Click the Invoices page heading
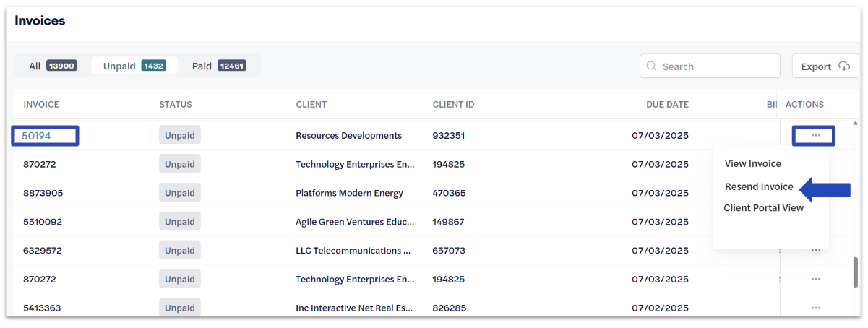This screenshot has width=868, height=328. click(40, 21)
